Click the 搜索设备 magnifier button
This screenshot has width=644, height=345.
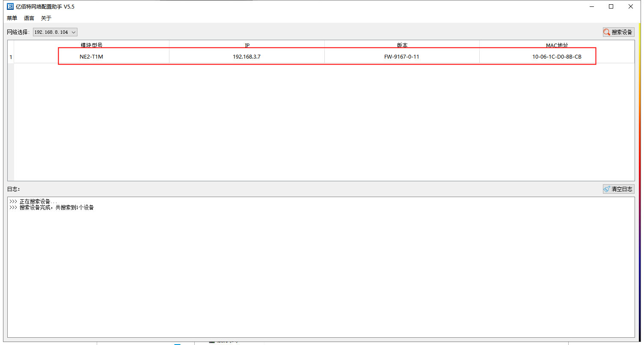pos(618,32)
